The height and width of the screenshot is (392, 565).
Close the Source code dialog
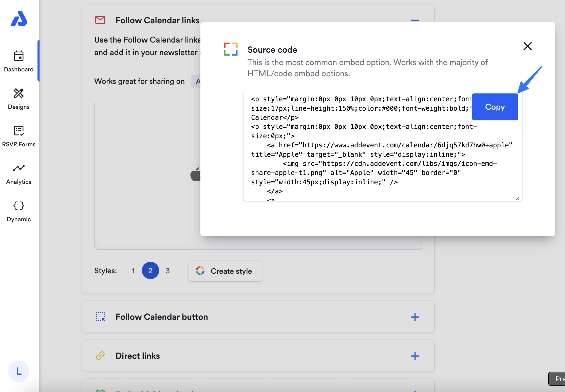528,46
